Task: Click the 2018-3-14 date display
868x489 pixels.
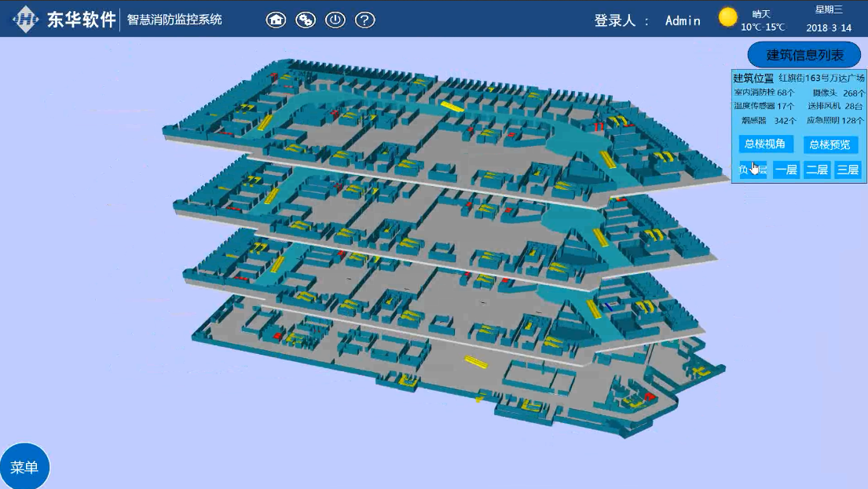Action: point(829,27)
